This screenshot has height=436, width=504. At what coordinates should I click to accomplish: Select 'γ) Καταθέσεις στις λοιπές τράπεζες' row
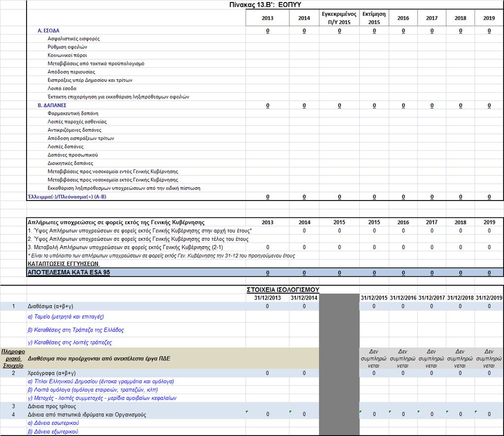(70, 342)
